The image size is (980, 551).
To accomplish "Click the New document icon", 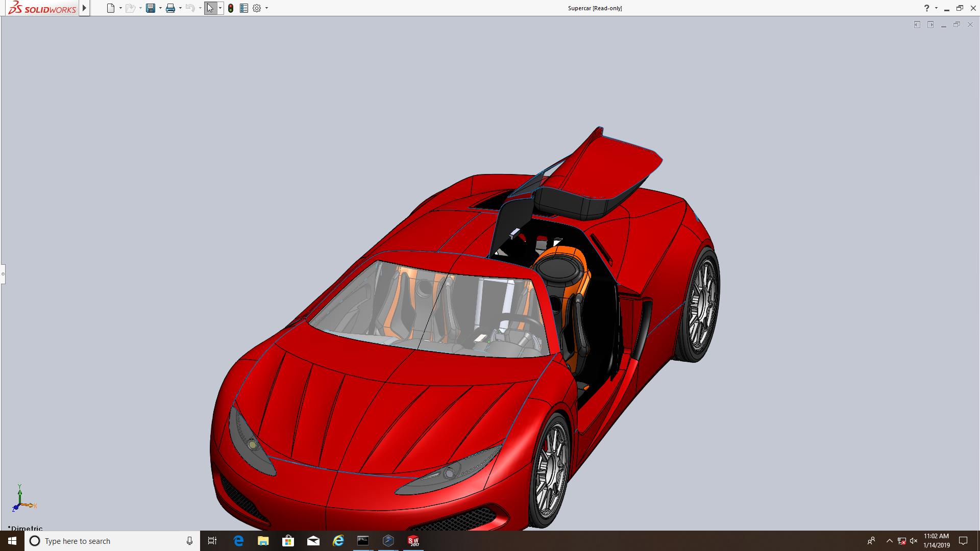I will 110,8.
